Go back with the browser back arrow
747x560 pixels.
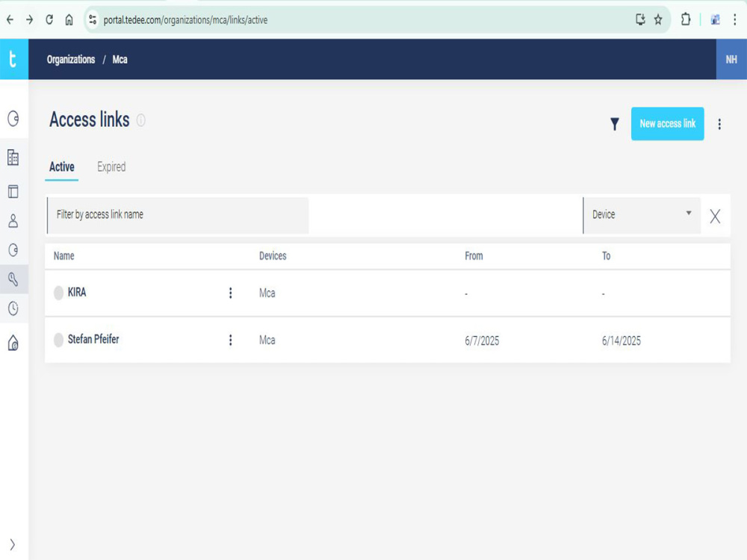point(10,19)
